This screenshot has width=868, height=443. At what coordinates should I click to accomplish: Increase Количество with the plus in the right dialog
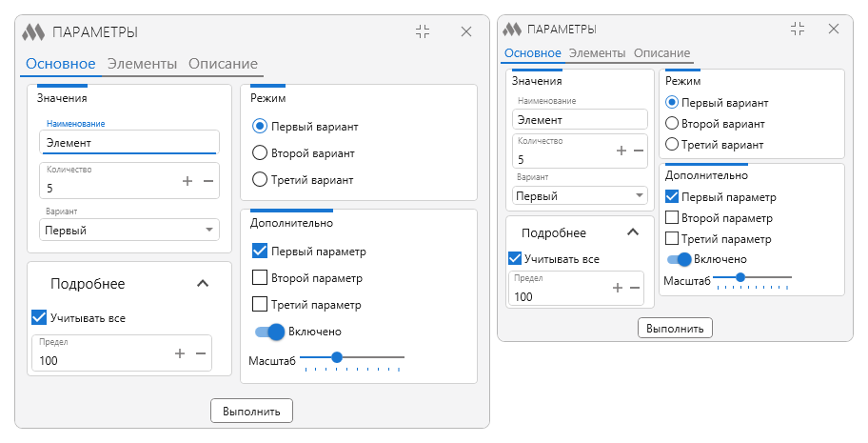tap(621, 151)
